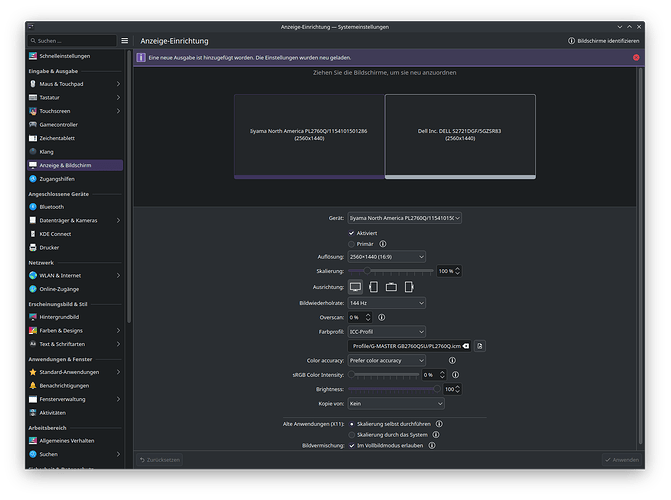Expand Maus & Touchpad submenu arrow
This screenshot has height=500, width=671.
(x=118, y=84)
